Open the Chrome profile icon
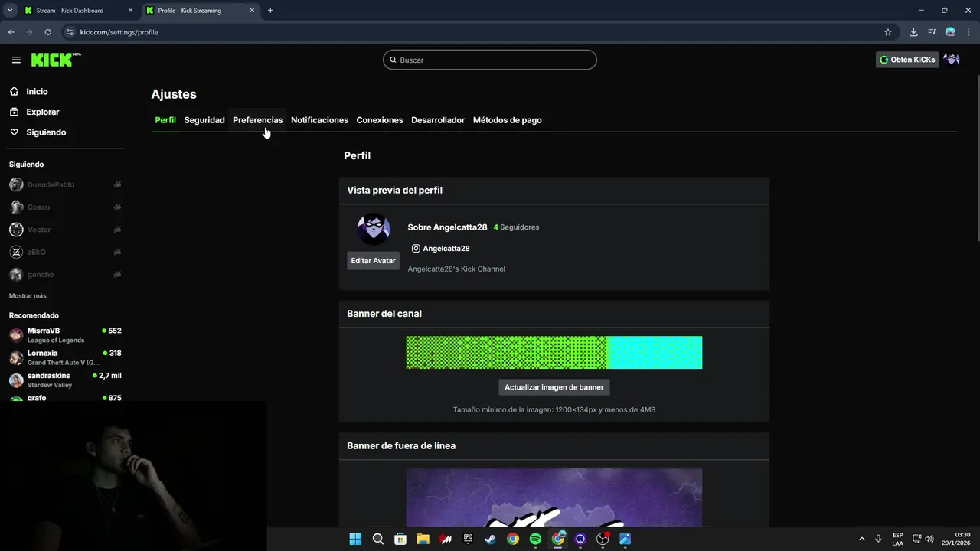The width and height of the screenshot is (980, 551). point(950,32)
